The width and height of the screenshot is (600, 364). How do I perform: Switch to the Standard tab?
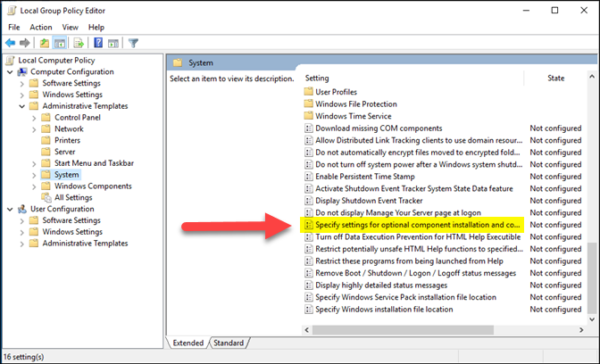[229, 343]
